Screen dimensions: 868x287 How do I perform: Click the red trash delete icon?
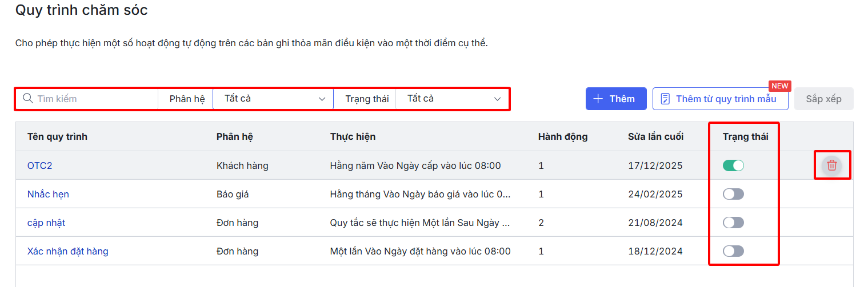click(832, 165)
